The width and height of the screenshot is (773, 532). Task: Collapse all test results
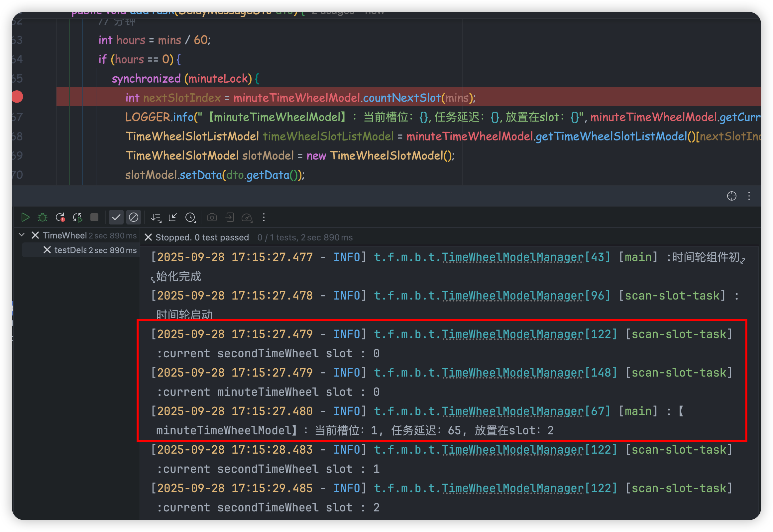click(x=173, y=217)
